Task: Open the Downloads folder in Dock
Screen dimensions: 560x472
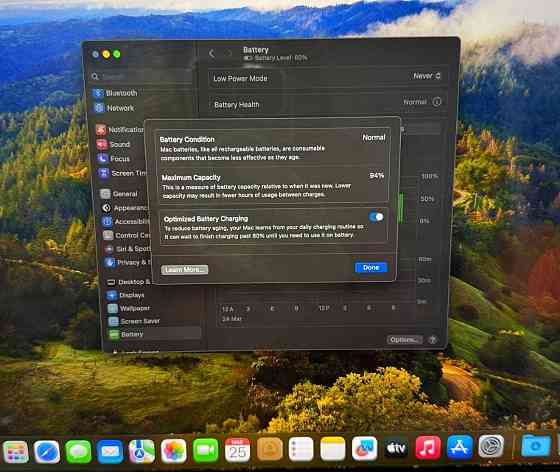Action: point(536,445)
